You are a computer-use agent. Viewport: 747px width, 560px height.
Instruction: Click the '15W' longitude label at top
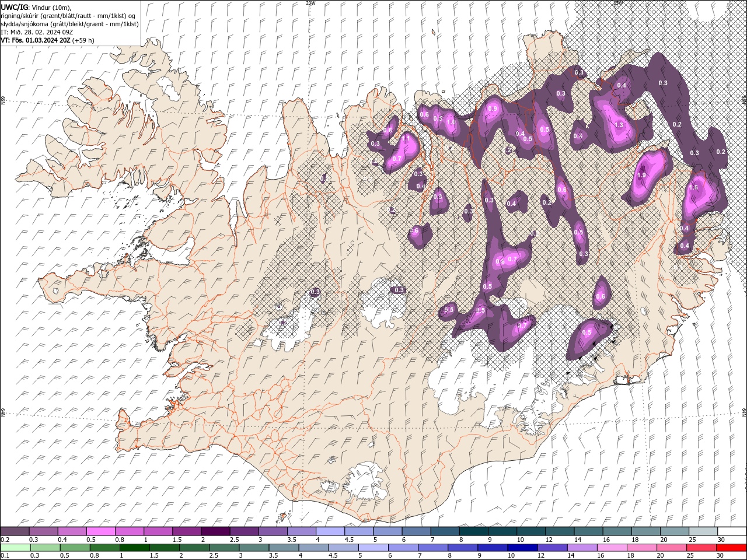(618, 3)
